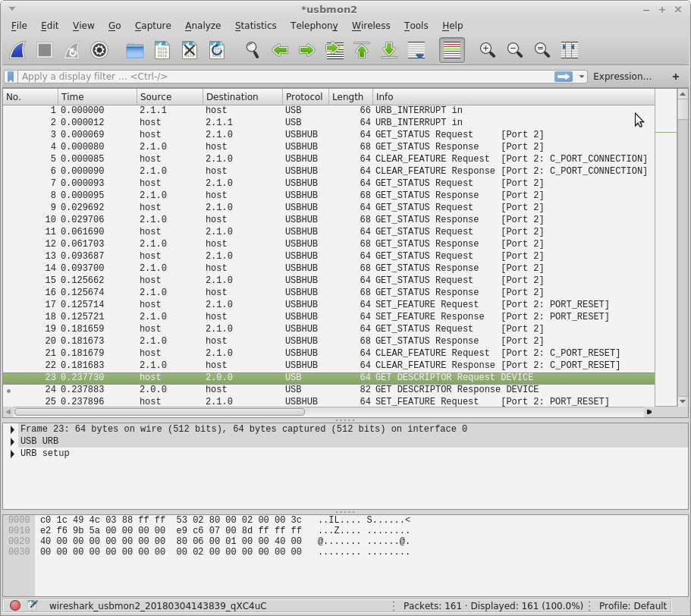Open the Go menu
The image size is (691, 616).
point(115,26)
